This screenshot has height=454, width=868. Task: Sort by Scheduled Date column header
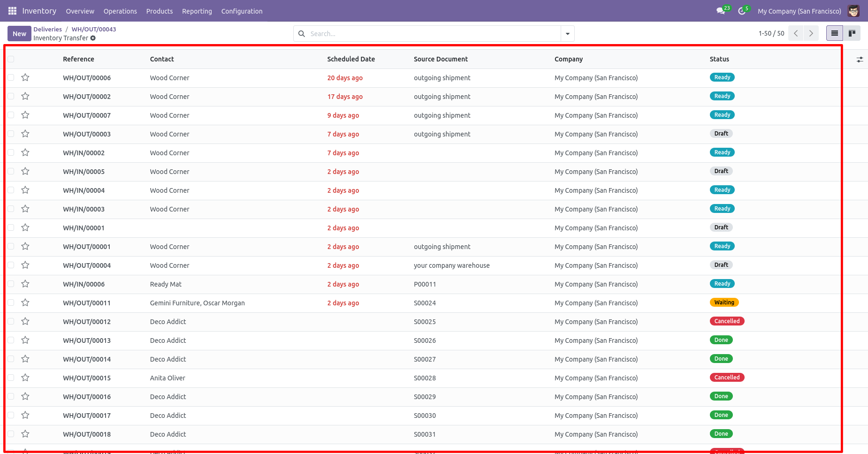[x=351, y=59]
